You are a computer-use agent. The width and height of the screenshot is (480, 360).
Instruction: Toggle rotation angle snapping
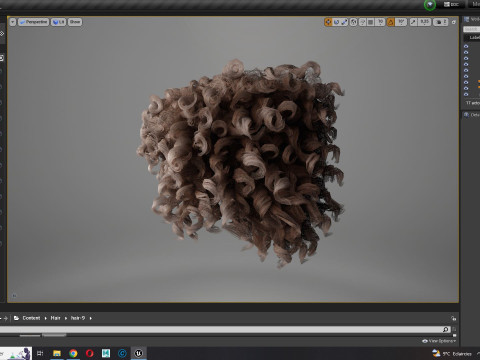[390, 22]
